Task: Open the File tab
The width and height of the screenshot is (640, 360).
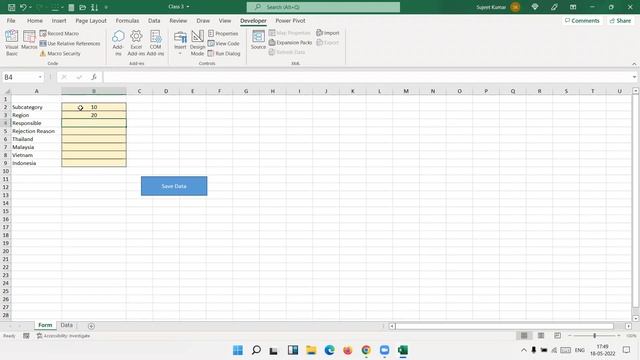Action: click(x=11, y=20)
